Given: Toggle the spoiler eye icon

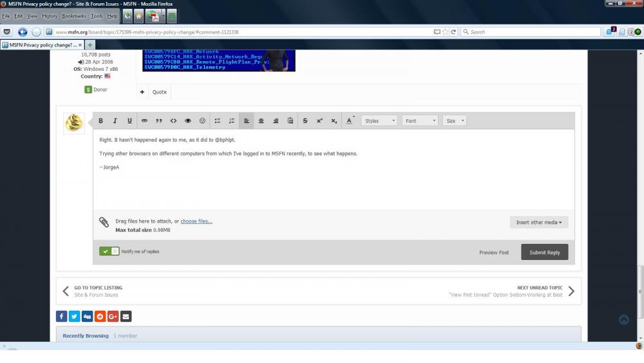Looking at the screenshot, I should point(188,121).
